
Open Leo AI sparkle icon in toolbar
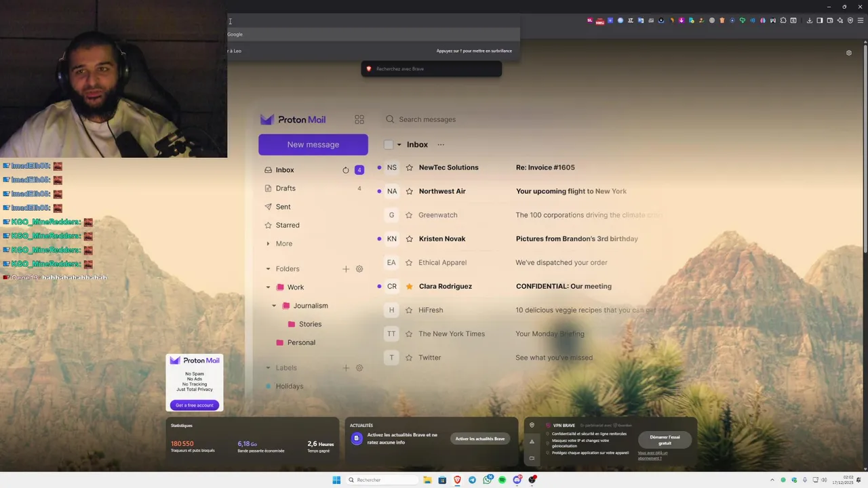(840, 20)
